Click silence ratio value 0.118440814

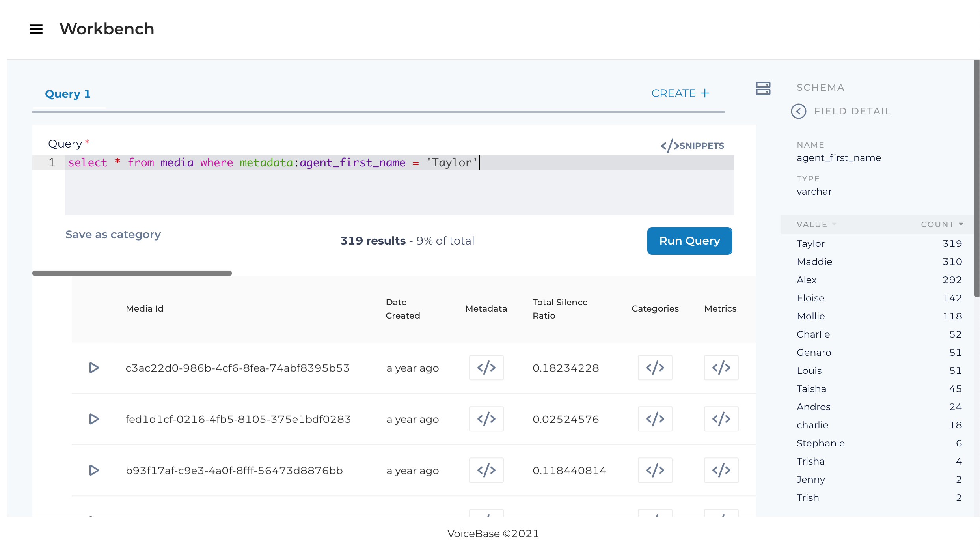pyautogui.click(x=569, y=471)
